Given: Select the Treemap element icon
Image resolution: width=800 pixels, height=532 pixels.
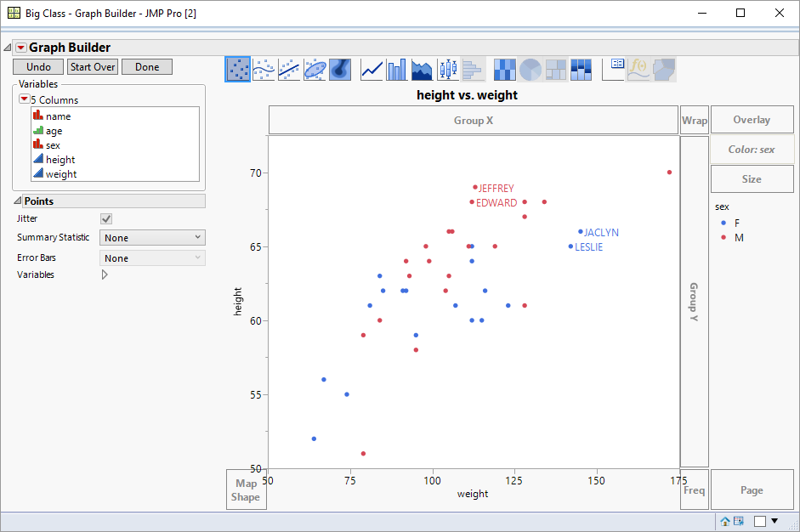Looking at the screenshot, I should (556, 69).
